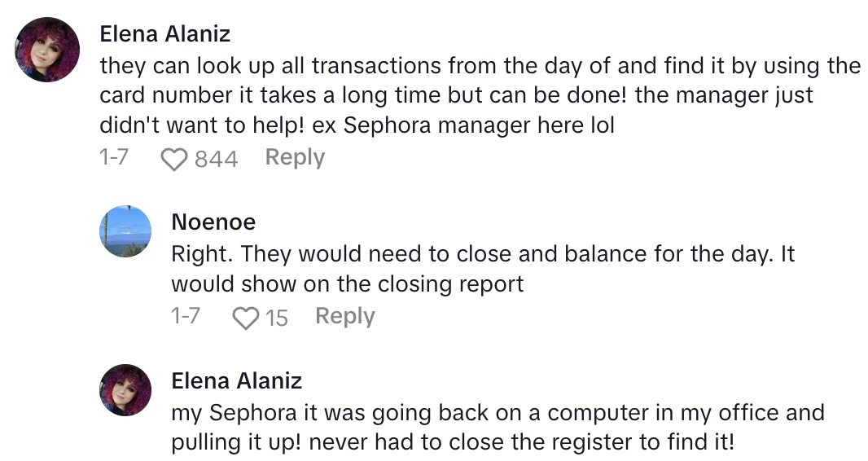Click Elena Alaniz's avatar on the last reply
Screen dimensions: 868x461
(x=125, y=390)
